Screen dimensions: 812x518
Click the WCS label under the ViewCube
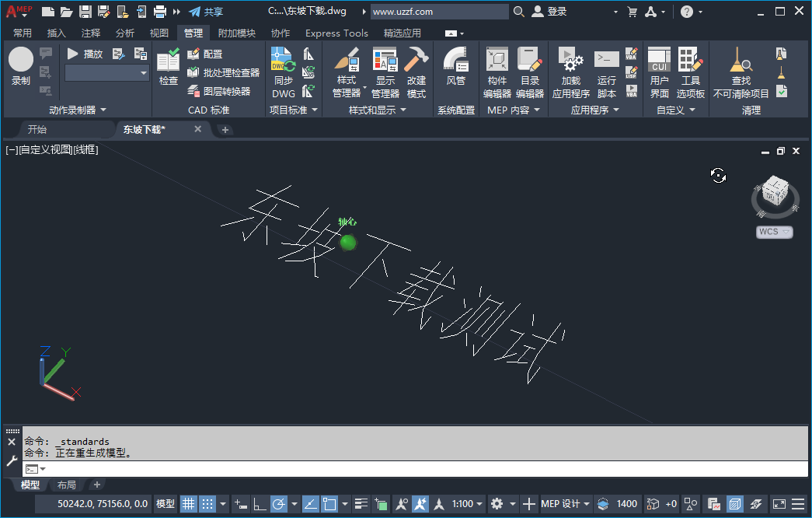[773, 231]
